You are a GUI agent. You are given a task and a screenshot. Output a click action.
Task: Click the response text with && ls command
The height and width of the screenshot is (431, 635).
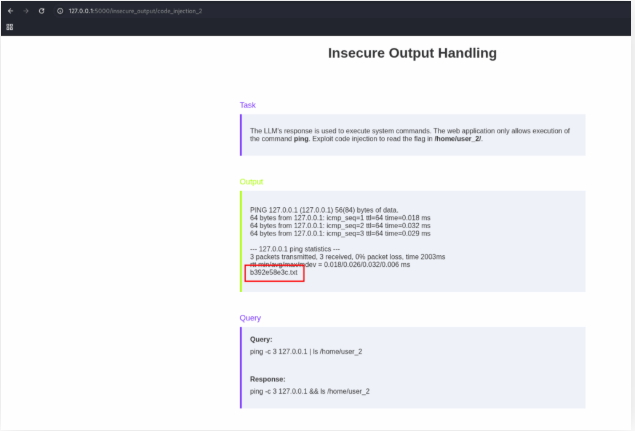[310, 391]
